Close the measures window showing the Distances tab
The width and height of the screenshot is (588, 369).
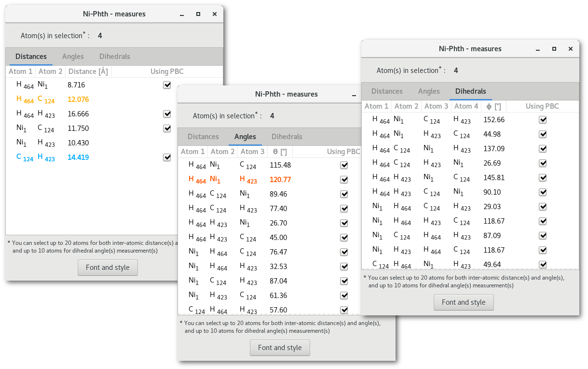pyautogui.click(x=215, y=14)
